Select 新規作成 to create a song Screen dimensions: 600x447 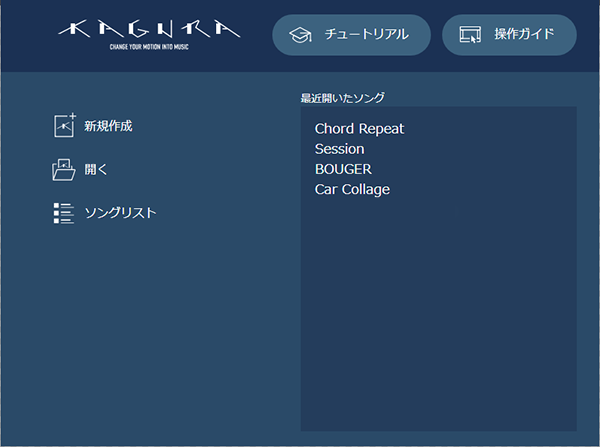(x=108, y=126)
